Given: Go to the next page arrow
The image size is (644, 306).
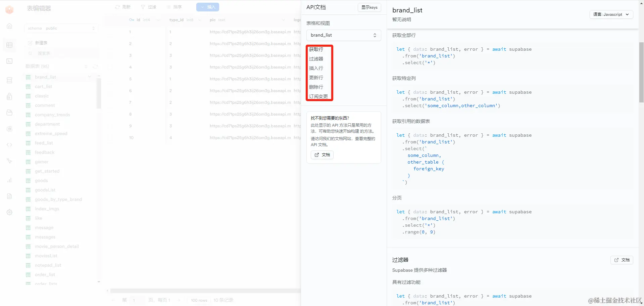Looking at the screenshot, I should click(179, 300).
